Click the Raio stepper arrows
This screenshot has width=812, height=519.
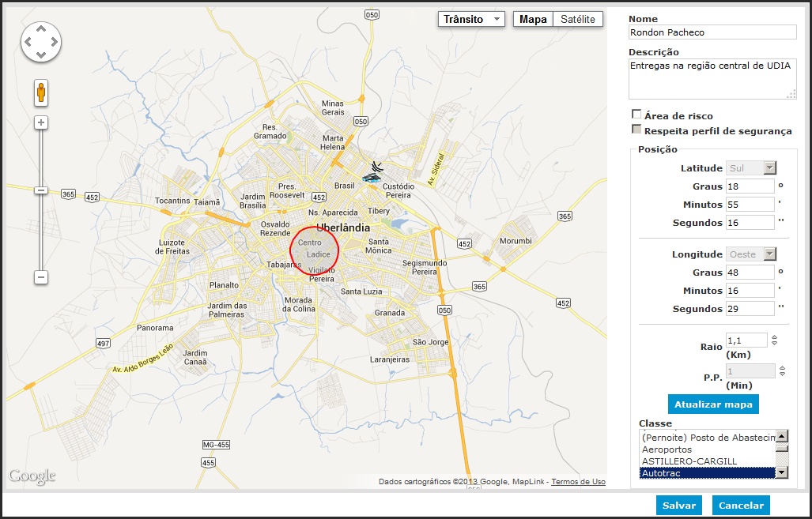coord(774,340)
